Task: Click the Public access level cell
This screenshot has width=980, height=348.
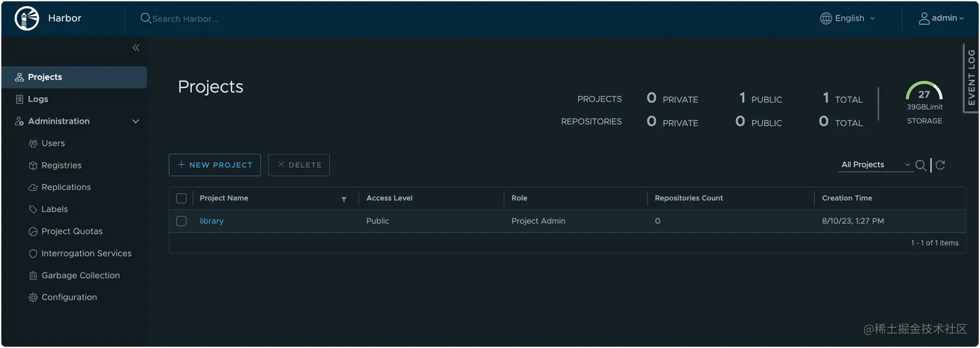Action: pyautogui.click(x=378, y=221)
